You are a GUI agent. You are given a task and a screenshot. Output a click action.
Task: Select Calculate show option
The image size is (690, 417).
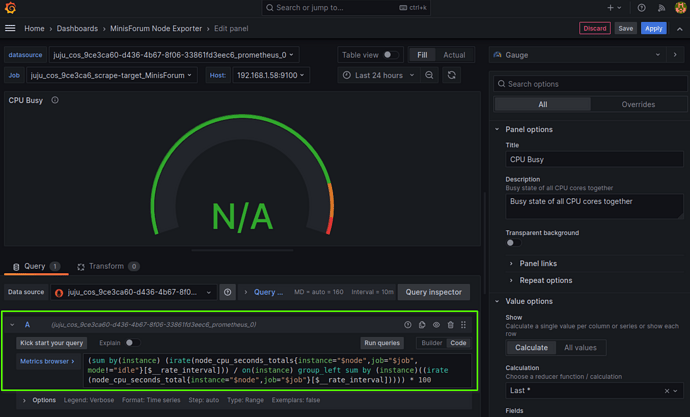point(531,348)
